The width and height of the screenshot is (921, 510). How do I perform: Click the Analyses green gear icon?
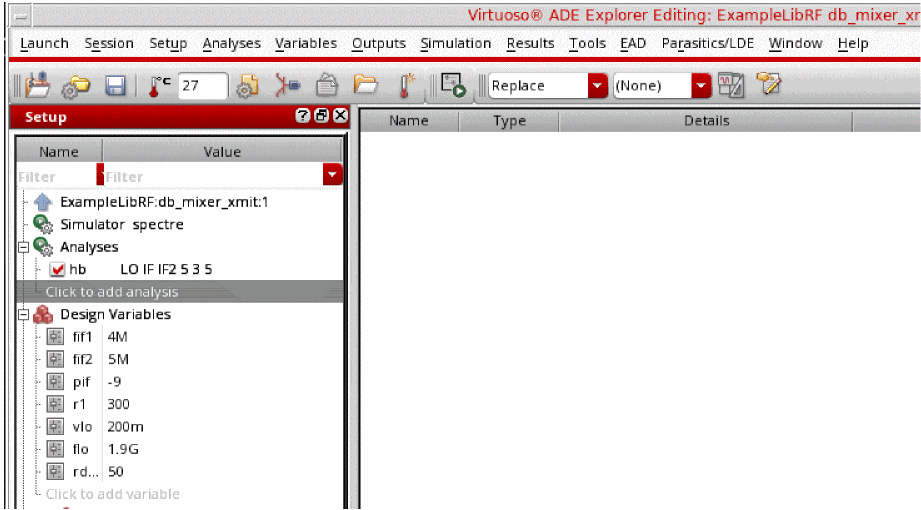click(x=43, y=247)
